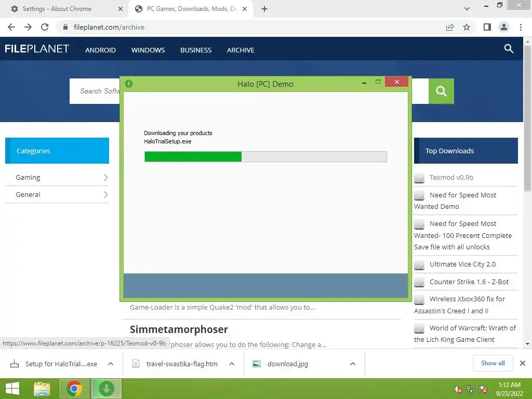Click the header magnifier search icon
532x399 pixels.
509,48
